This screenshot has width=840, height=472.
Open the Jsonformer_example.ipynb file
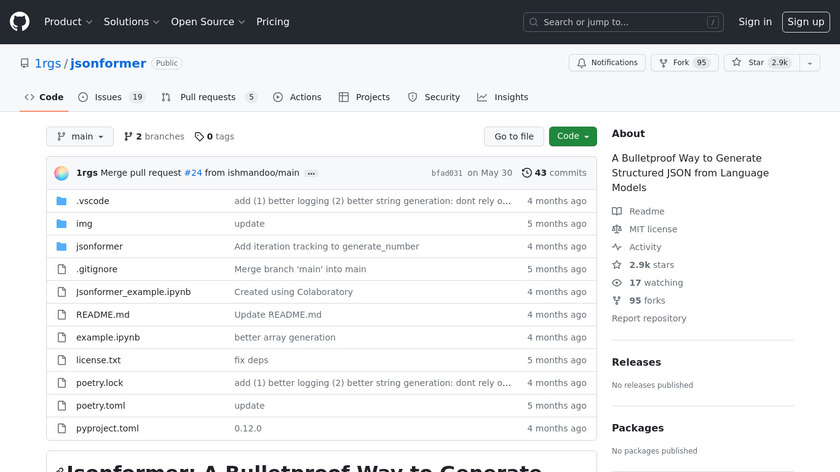point(133,292)
